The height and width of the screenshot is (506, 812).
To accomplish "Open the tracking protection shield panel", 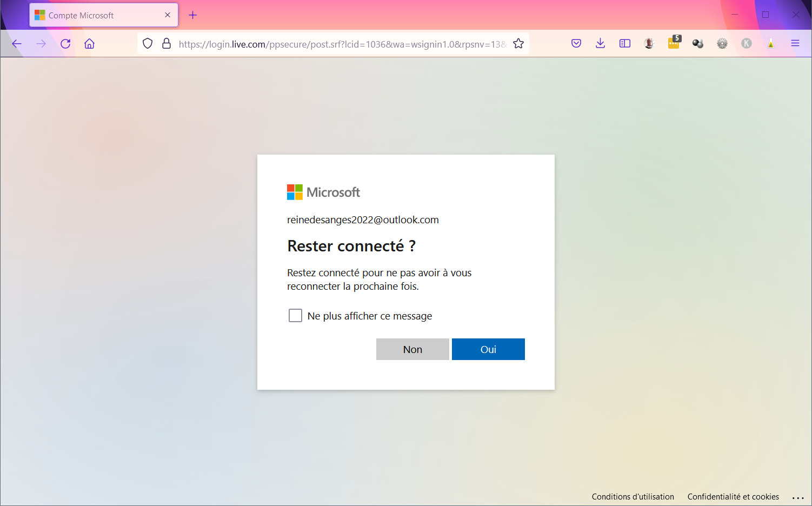I will click(148, 44).
